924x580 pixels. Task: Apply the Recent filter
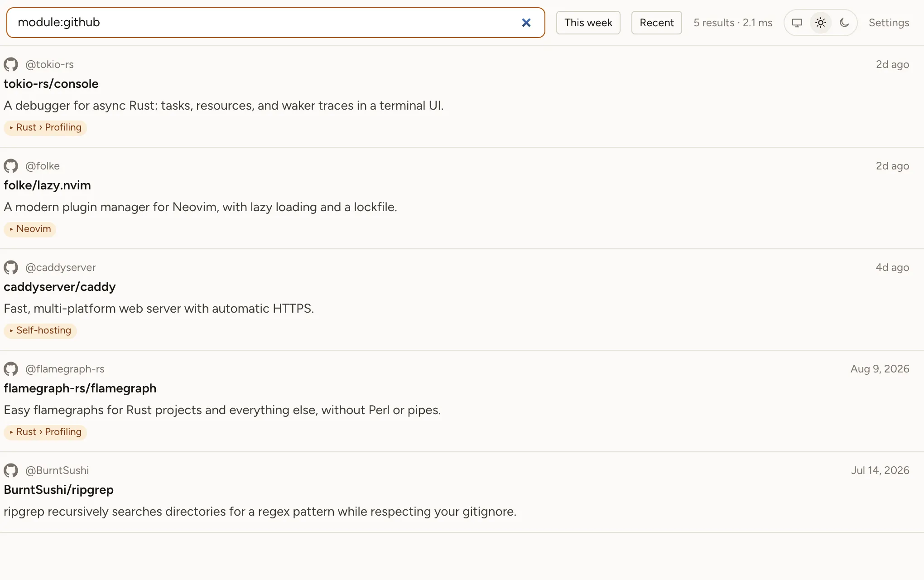point(656,23)
